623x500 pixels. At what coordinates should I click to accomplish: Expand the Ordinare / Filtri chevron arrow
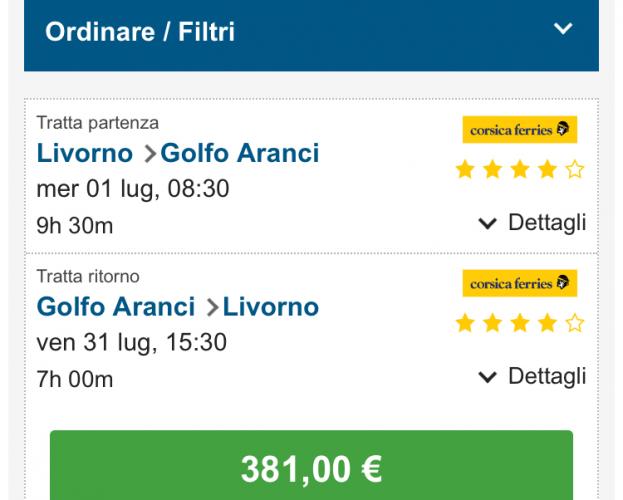click(563, 30)
